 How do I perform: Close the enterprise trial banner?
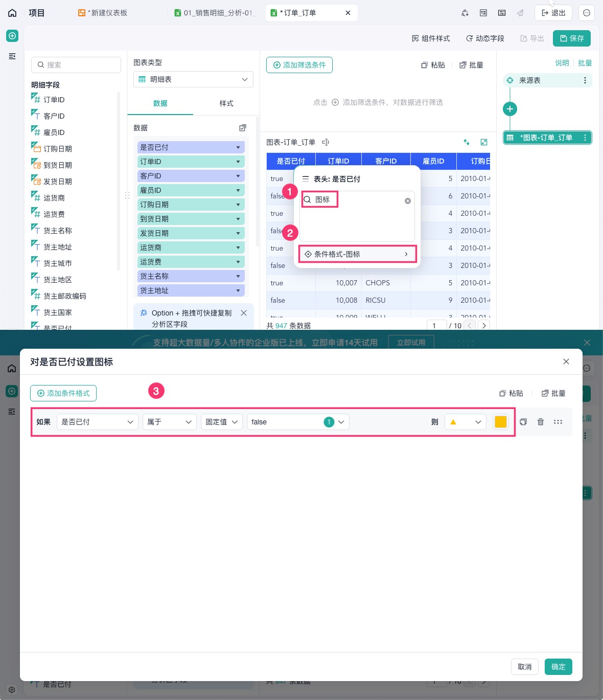(587, 343)
